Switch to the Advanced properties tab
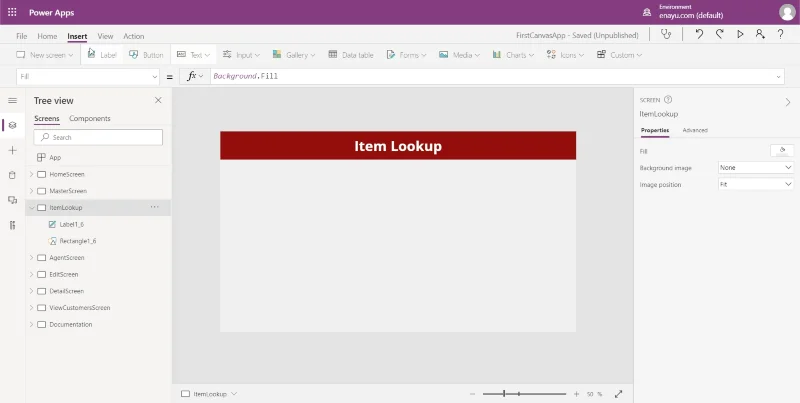This screenshot has height=403, width=800. coord(695,130)
